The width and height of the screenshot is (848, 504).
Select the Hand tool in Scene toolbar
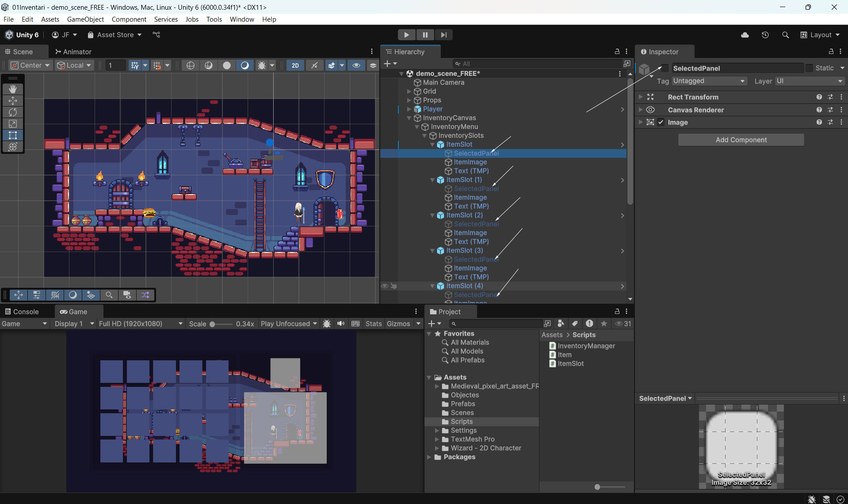13,89
